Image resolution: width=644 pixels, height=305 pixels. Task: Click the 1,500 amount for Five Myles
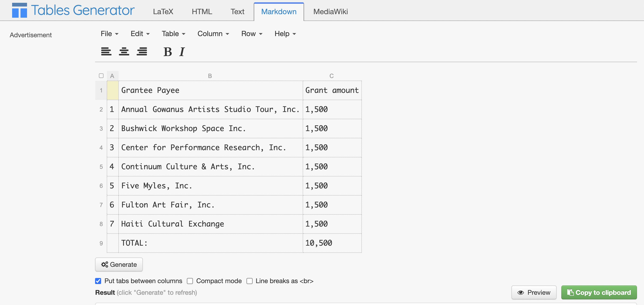coord(332,186)
